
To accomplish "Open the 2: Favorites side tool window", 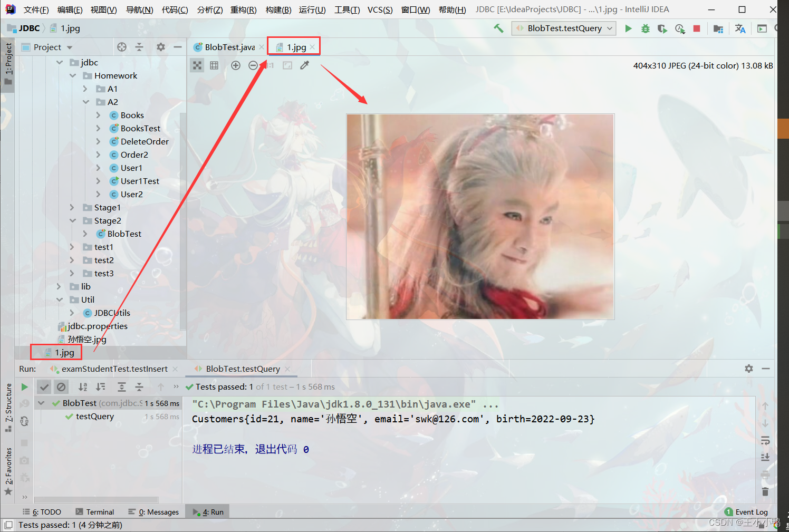I will [x=8, y=471].
